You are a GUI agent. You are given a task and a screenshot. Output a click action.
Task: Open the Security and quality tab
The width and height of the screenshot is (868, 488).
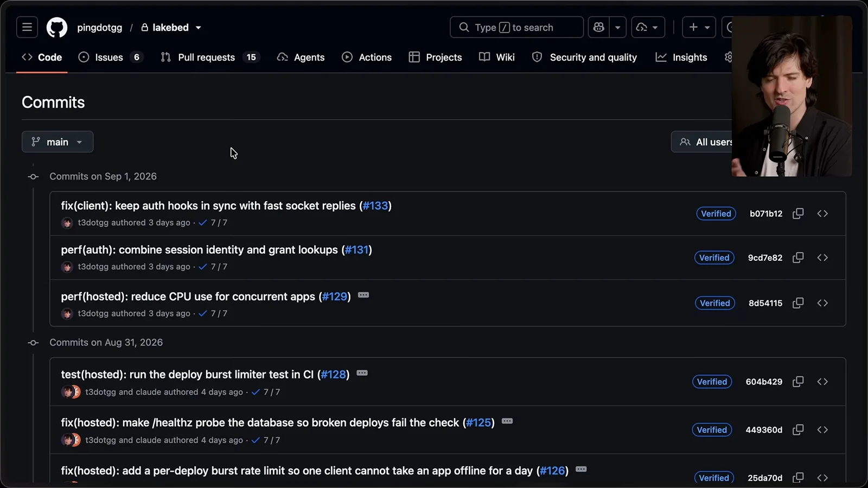pos(584,57)
